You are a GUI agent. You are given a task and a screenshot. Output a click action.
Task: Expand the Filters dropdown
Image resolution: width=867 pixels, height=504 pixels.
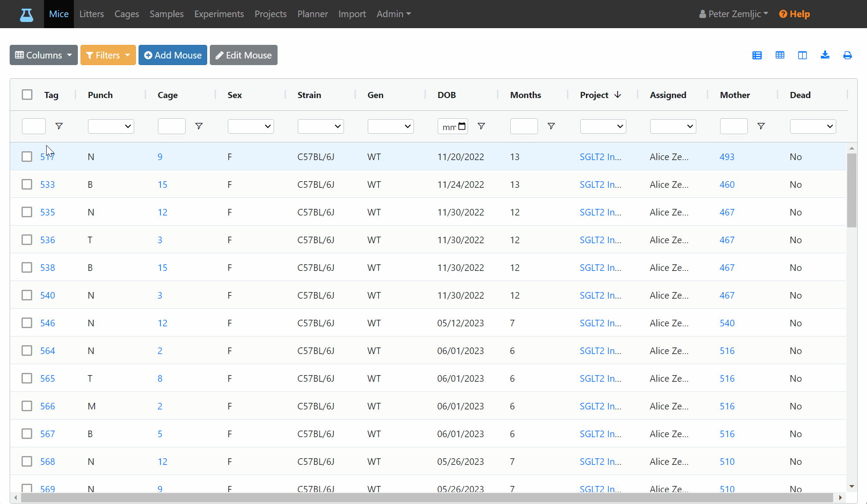pyautogui.click(x=108, y=55)
